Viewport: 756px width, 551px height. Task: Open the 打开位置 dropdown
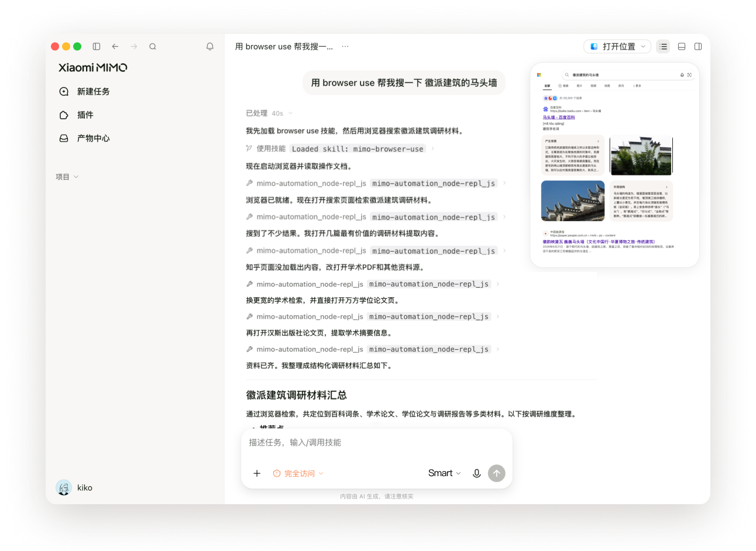click(x=617, y=46)
